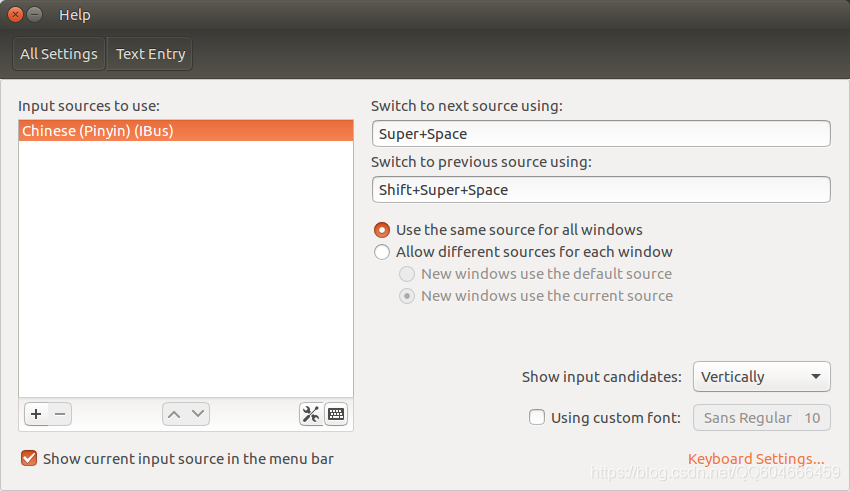Open Show input candidates Vertically dropdown

point(762,377)
